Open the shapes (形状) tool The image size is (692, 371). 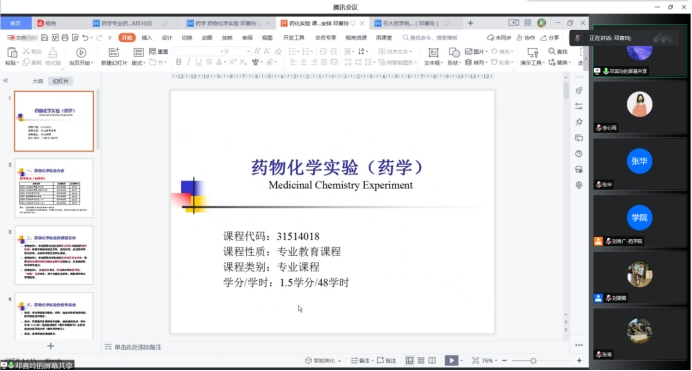pyautogui.click(x=454, y=52)
